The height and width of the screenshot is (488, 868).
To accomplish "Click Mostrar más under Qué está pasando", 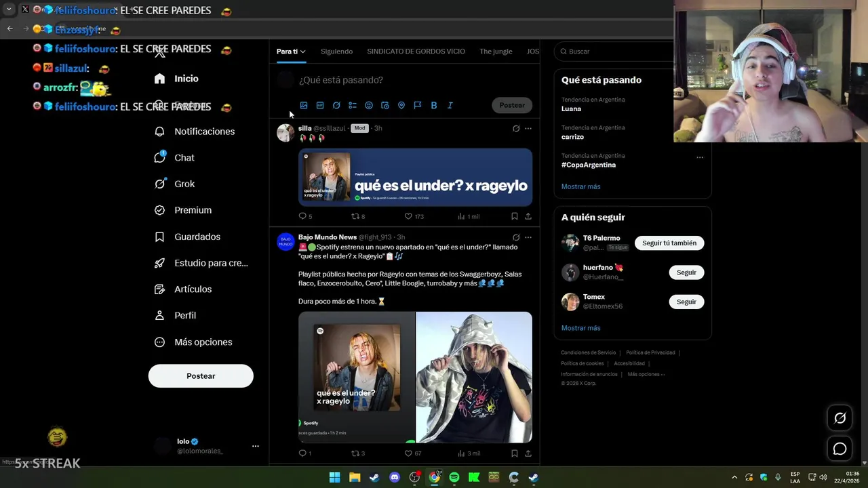I will click(x=580, y=186).
